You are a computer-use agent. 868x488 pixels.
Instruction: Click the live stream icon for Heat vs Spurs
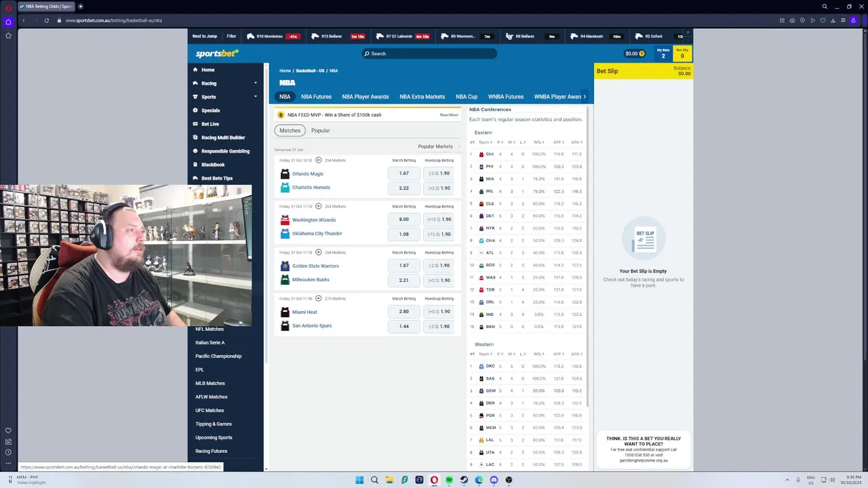318,298
